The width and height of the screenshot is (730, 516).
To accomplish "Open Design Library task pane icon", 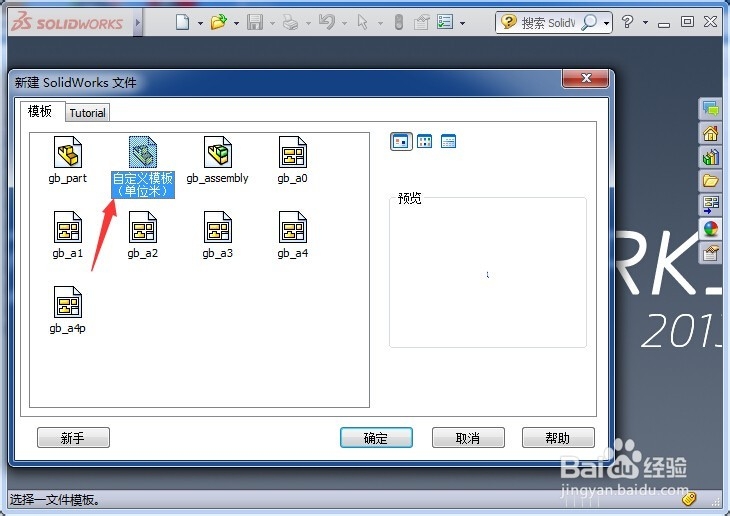I will [710, 157].
